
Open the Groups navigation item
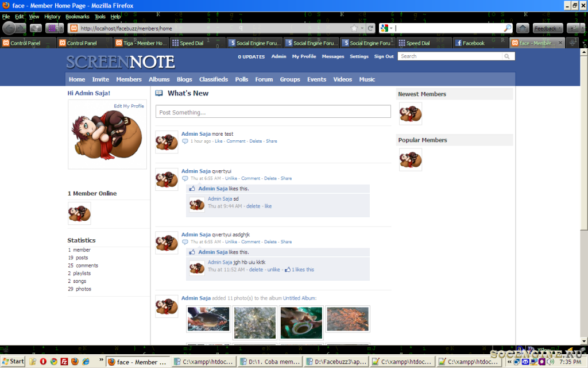tap(290, 79)
